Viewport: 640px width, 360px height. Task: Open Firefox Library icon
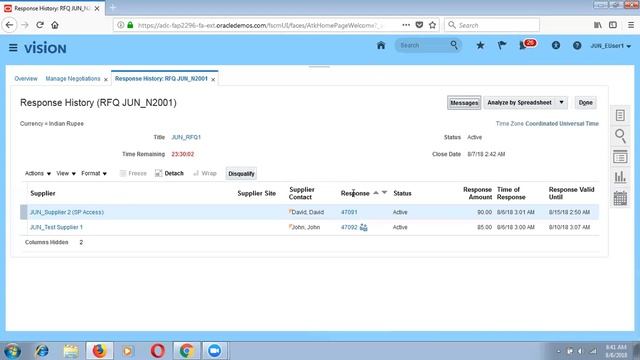click(x=598, y=25)
